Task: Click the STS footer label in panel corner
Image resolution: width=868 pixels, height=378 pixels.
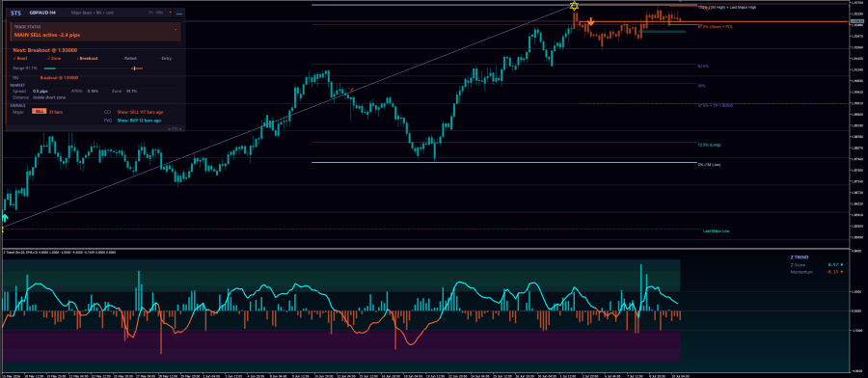Action: click(x=174, y=129)
